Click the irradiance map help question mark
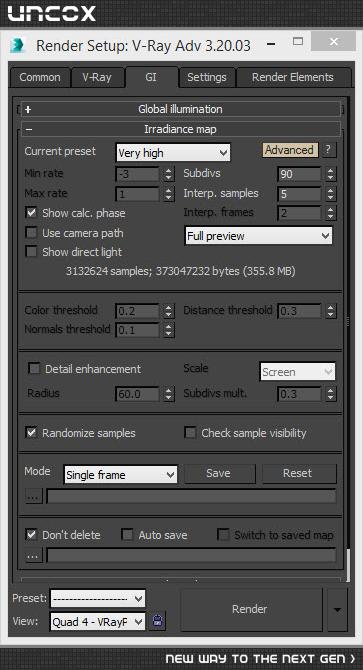The height and width of the screenshot is (670, 363). click(x=328, y=150)
